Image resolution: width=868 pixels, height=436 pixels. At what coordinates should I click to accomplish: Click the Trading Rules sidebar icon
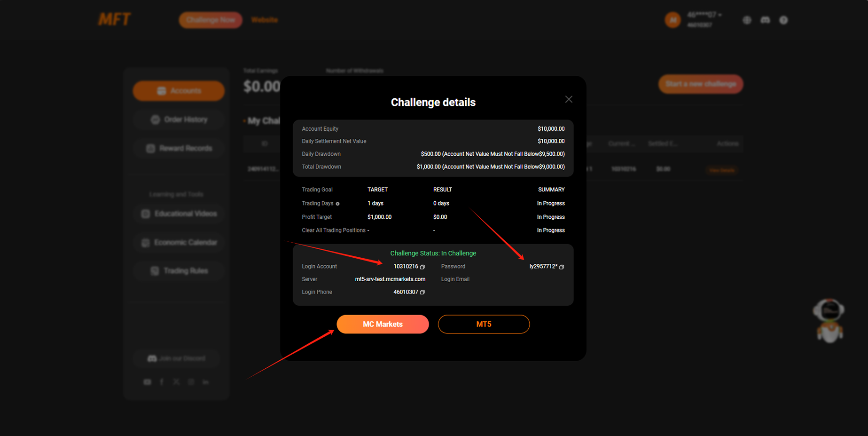pos(155,271)
